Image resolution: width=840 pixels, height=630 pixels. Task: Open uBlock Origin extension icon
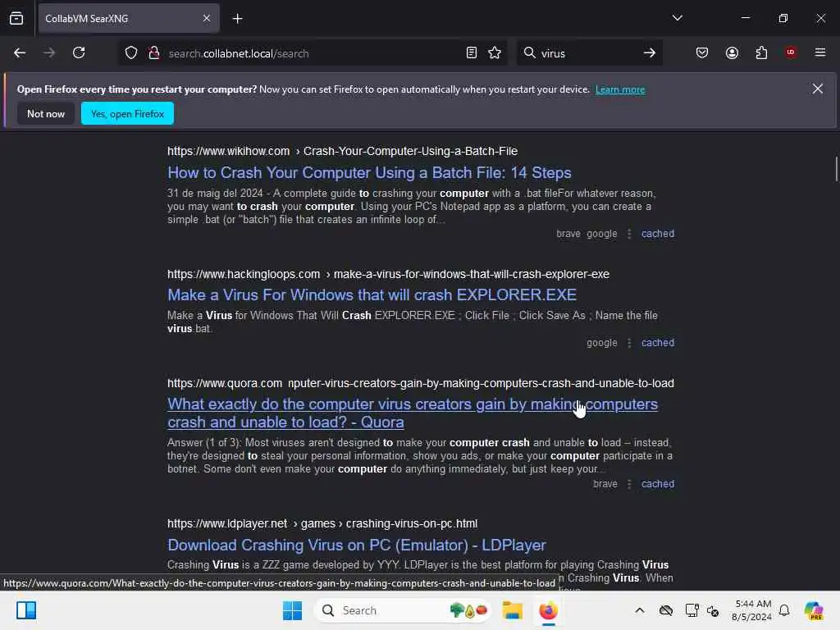pos(791,52)
